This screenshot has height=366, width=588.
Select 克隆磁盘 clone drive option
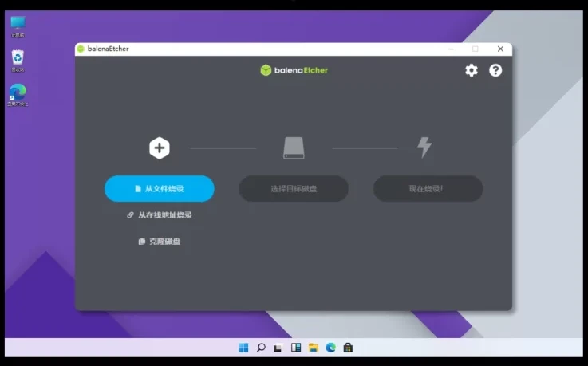160,242
